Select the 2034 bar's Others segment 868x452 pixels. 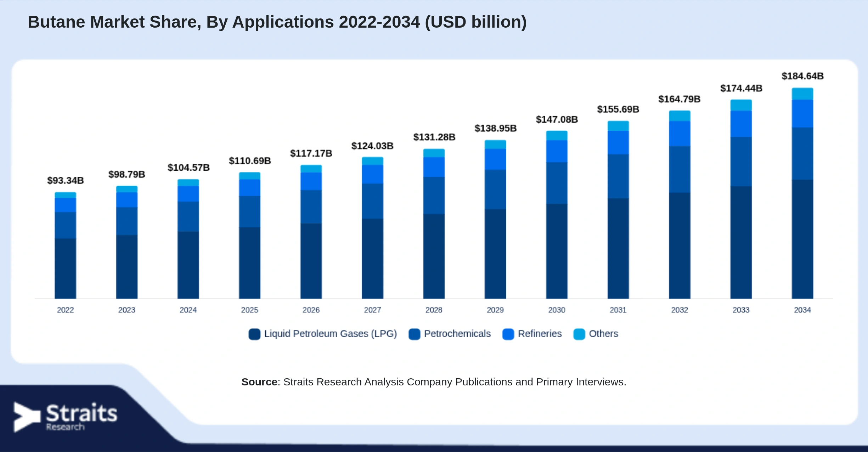point(802,94)
